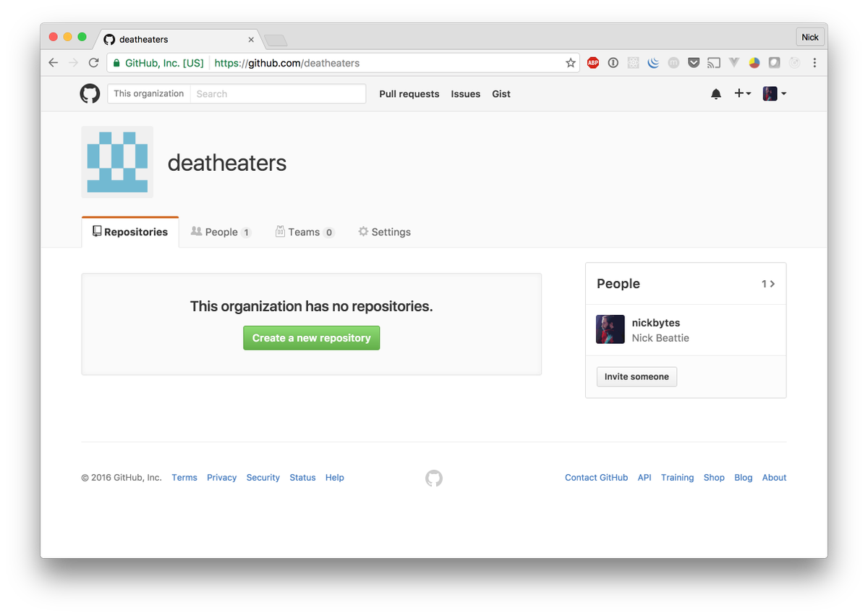Open a new browser tab
Screen dimensions: 868x616
click(276, 40)
